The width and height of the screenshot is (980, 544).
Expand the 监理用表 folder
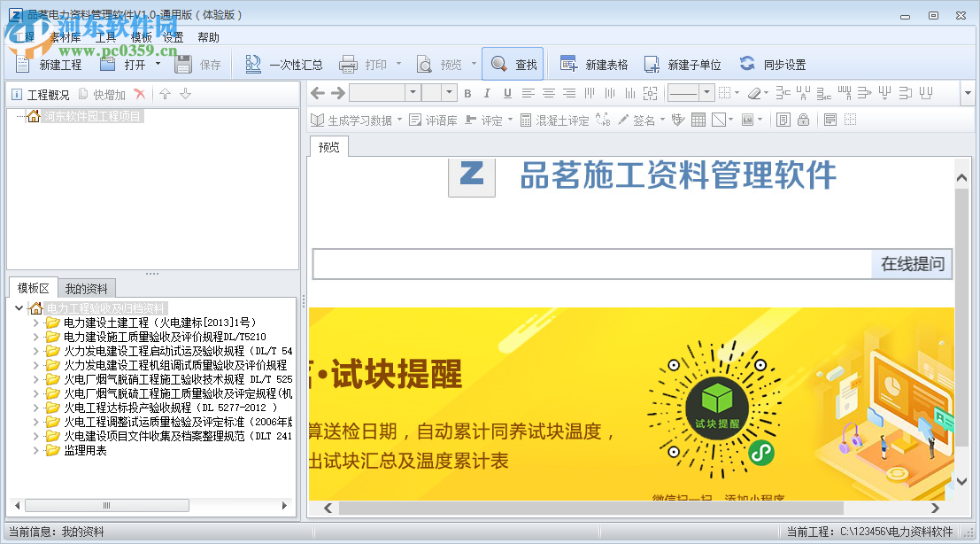click(35, 450)
